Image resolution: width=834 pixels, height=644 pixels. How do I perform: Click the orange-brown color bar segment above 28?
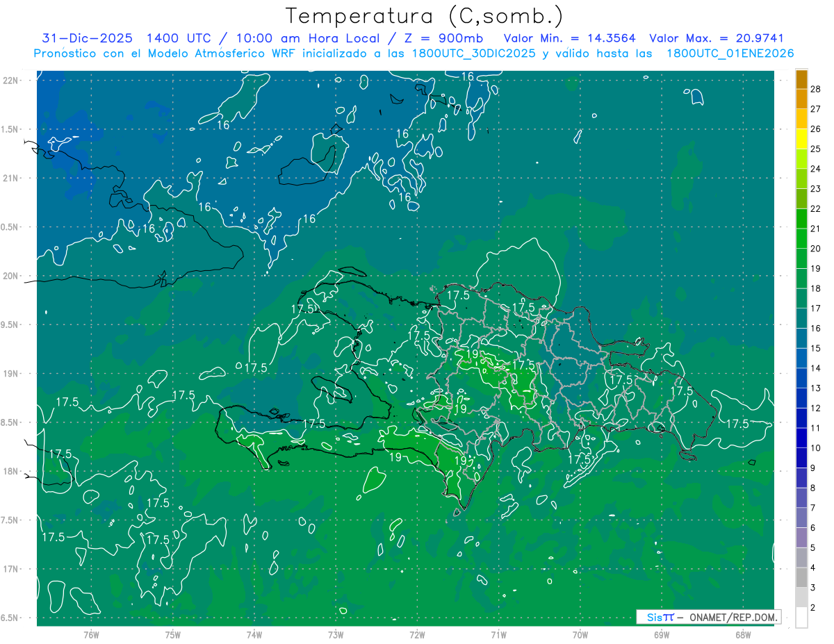pos(801,79)
